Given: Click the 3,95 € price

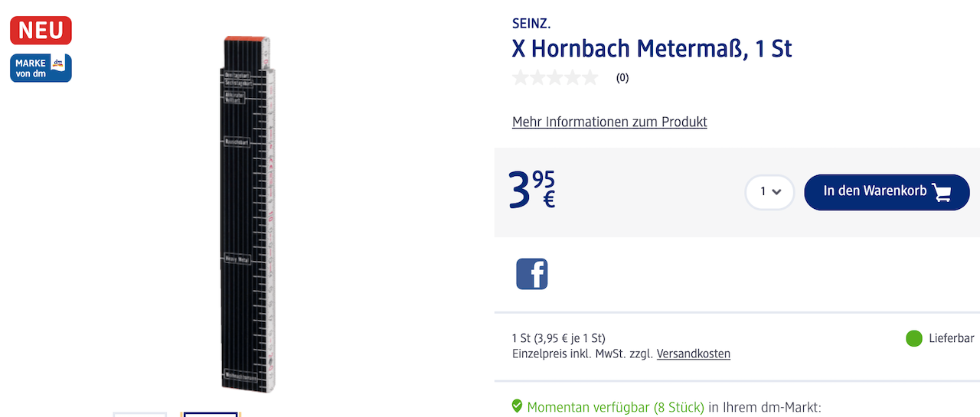Looking at the screenshot, I should coord(532,190).
